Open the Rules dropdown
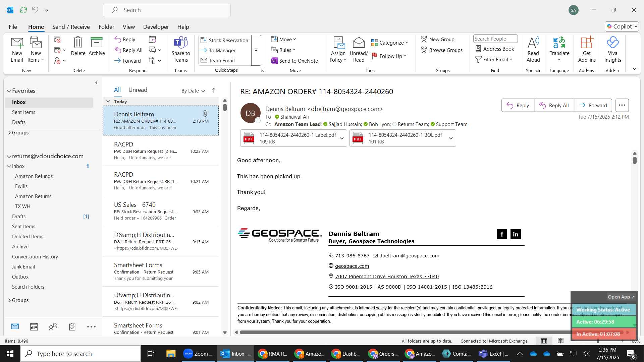 (283, 50)
